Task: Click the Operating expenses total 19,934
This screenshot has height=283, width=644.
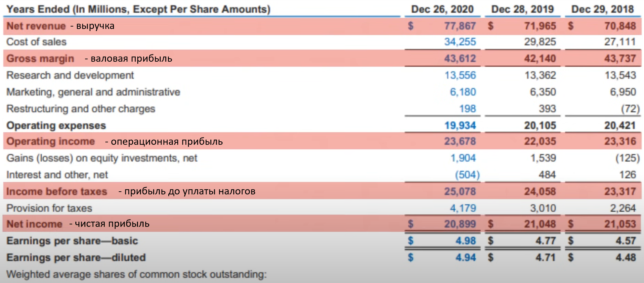Action: (460, 125)
